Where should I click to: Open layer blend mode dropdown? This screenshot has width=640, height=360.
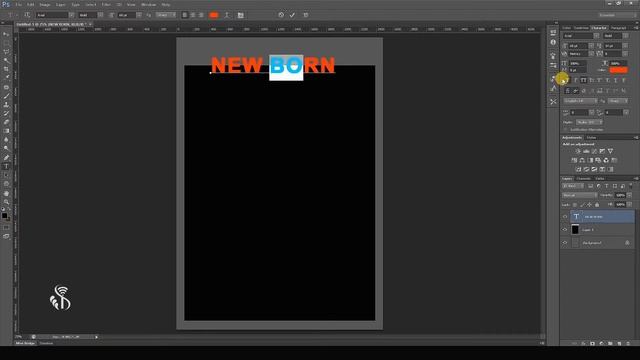pos(580,196)
